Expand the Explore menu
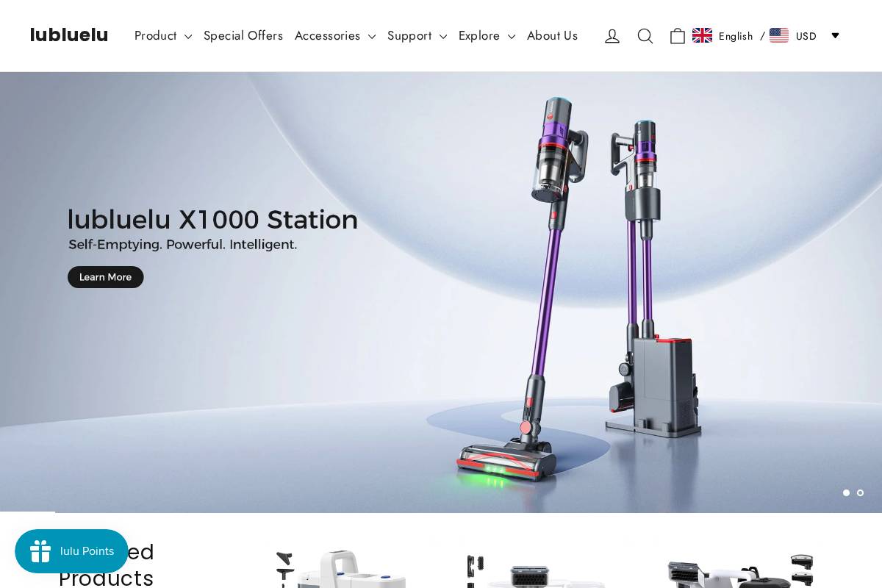This screenshot has width=882, height=588. click(487, 35)
